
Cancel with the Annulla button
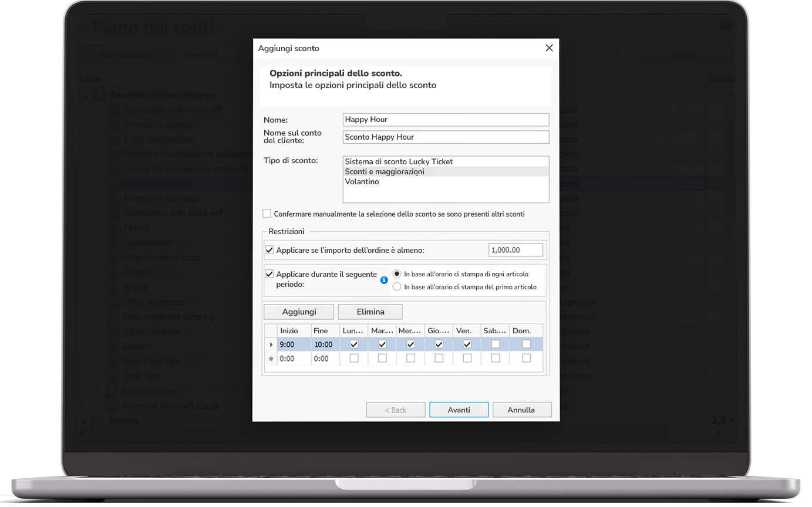(x=521, y=410)
